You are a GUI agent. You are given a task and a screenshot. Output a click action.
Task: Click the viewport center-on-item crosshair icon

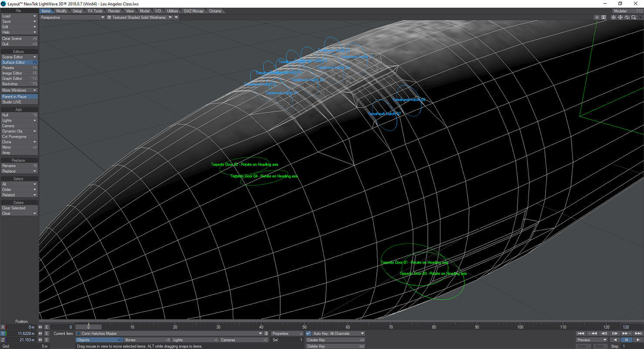tap(613, 17)
